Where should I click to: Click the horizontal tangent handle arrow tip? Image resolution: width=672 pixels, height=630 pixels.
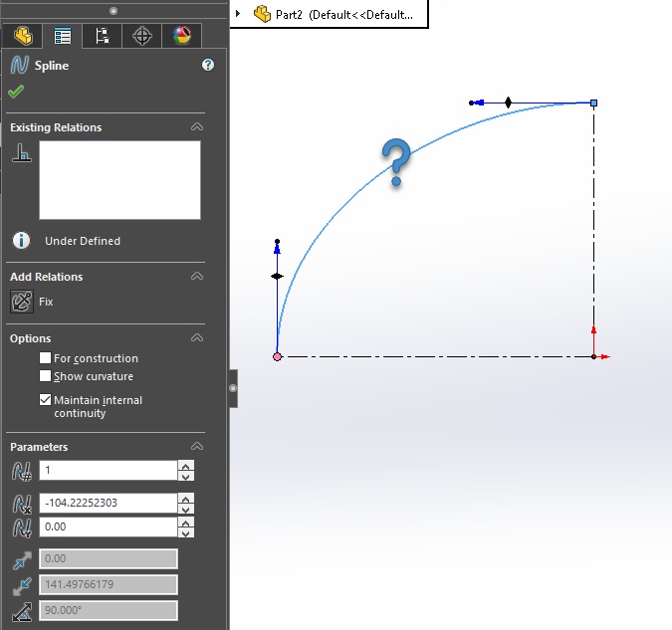pyautogui.click(x=479, y=103)
